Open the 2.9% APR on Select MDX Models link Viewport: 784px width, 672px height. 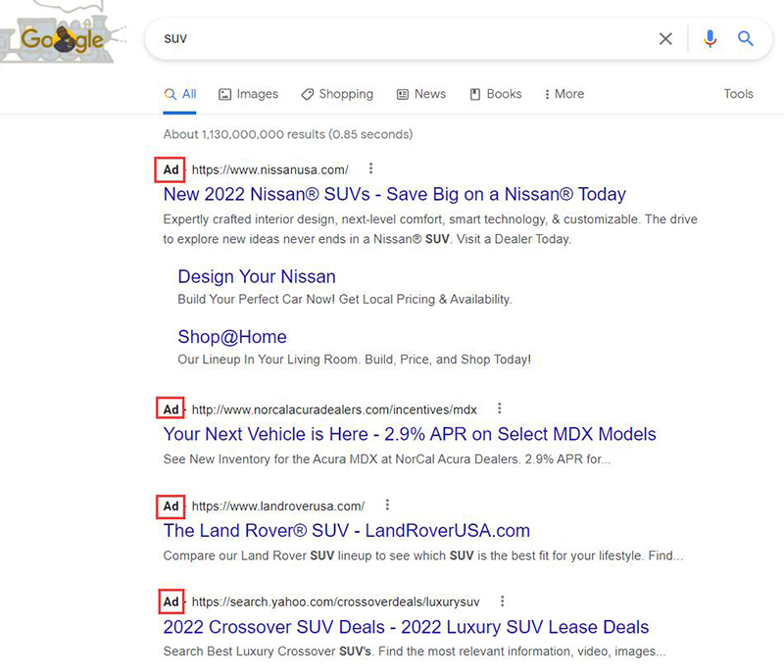[x=410, y=434]
